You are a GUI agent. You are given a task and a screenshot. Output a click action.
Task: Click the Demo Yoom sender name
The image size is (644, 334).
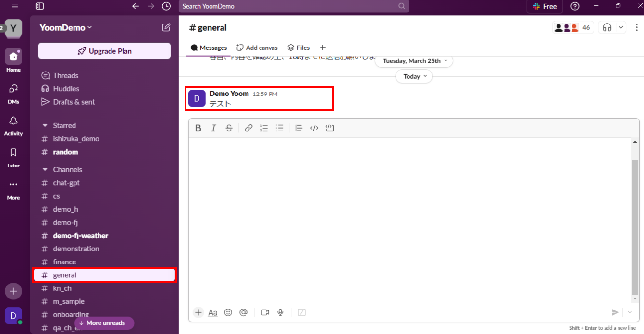point(229,94)
